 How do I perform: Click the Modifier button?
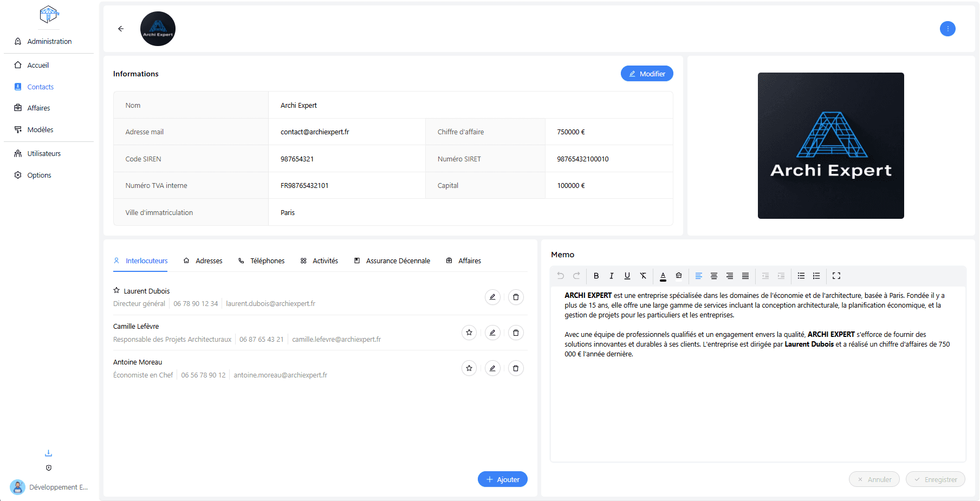(647, 74)
